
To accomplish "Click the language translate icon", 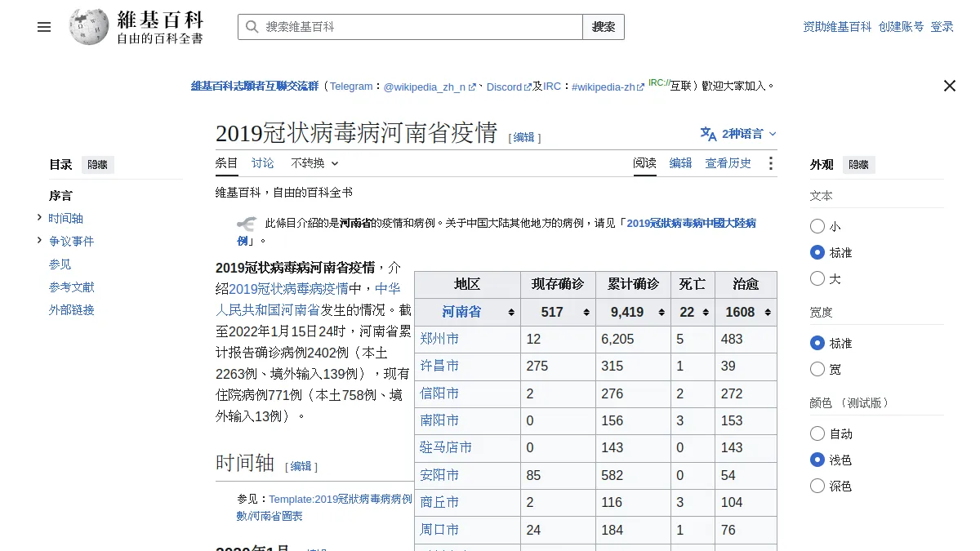I will point(708,134).
